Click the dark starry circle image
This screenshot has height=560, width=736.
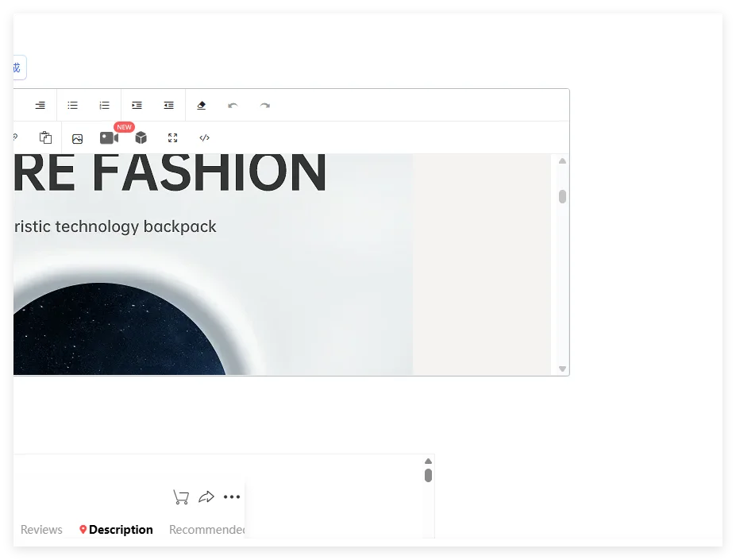119,328
